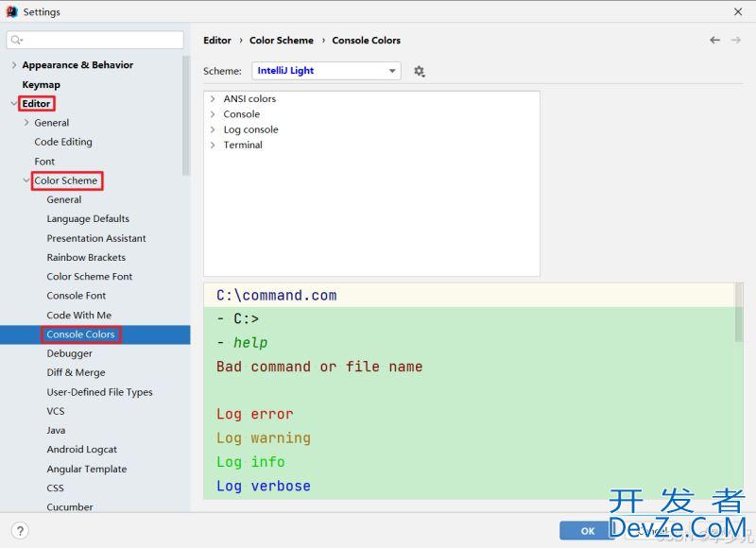The width and height of the screenshot is (756, 548).
Task: Close the Settings dialog
Action: (x=738, y=11)
